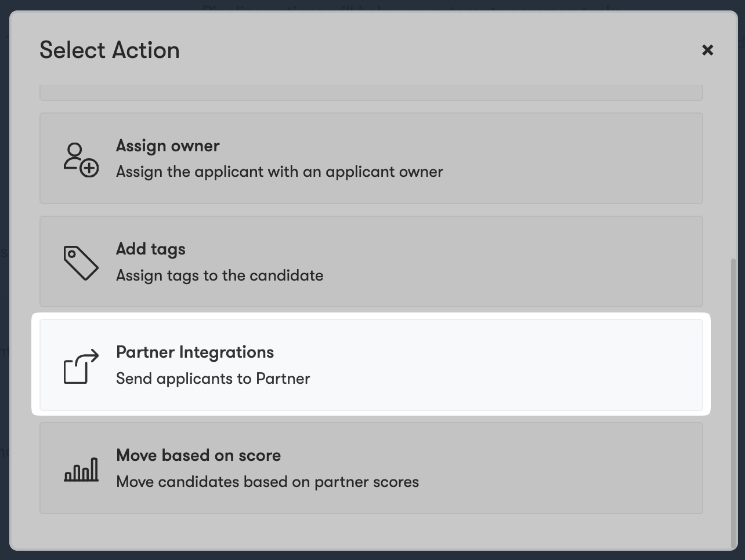Click "Move candidates based on partner scores" text
This screenshot has height=560, width=745.
click(267, 481)
